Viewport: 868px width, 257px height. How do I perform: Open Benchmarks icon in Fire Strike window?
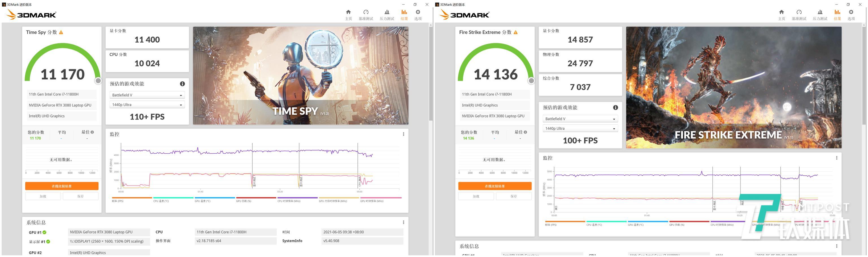tap(799, 12)
